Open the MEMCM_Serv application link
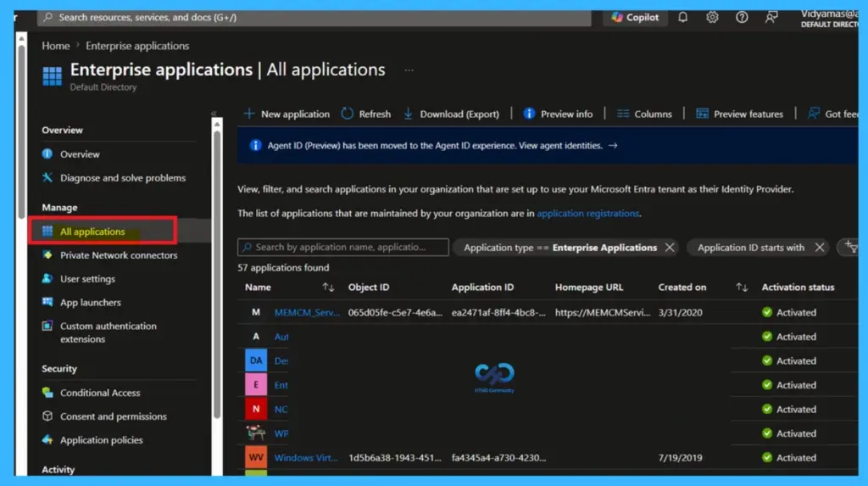The image size is (868, 486). click(x=307, y=312)
